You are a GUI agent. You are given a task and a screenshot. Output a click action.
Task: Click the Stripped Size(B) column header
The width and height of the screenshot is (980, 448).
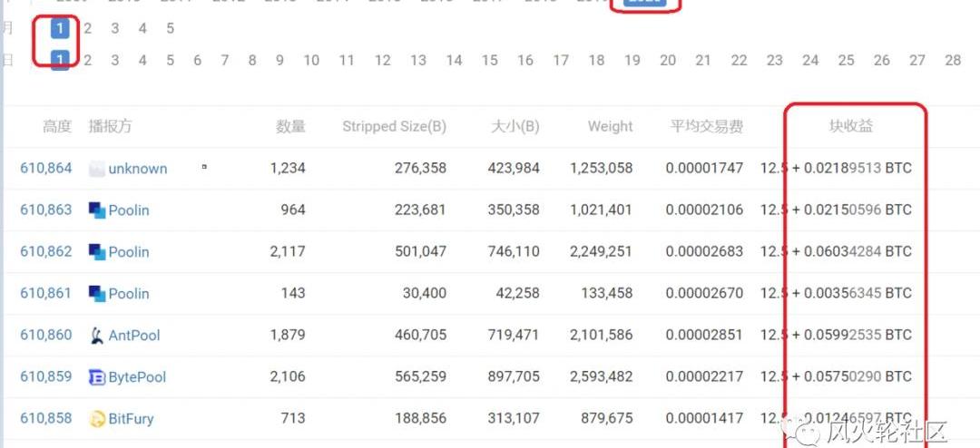point(394,127)
